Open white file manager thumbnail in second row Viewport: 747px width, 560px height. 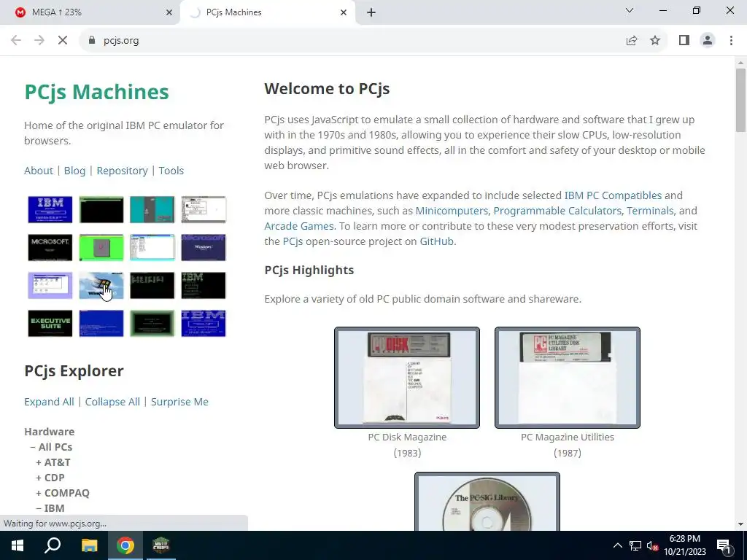(152, 248)
